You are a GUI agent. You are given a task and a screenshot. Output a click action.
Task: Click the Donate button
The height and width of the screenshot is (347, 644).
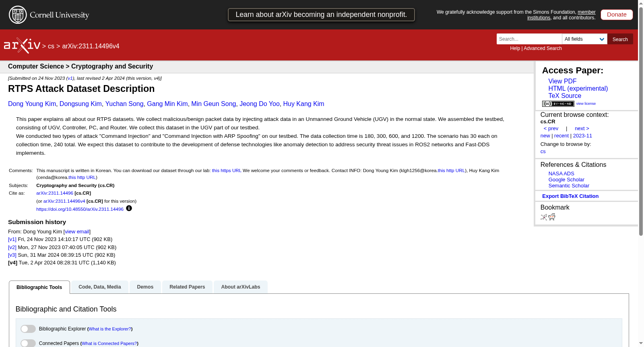(x=617, y=15)
